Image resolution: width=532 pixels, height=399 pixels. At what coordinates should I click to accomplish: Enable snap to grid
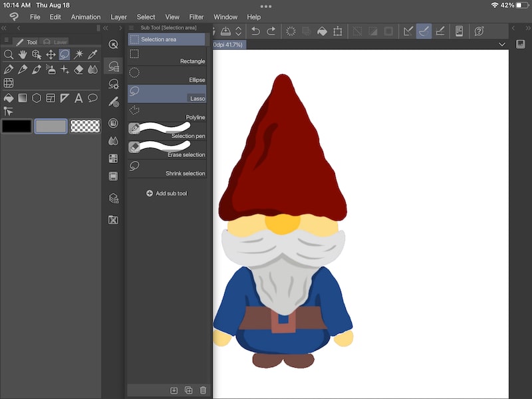(x=440, y=29)
